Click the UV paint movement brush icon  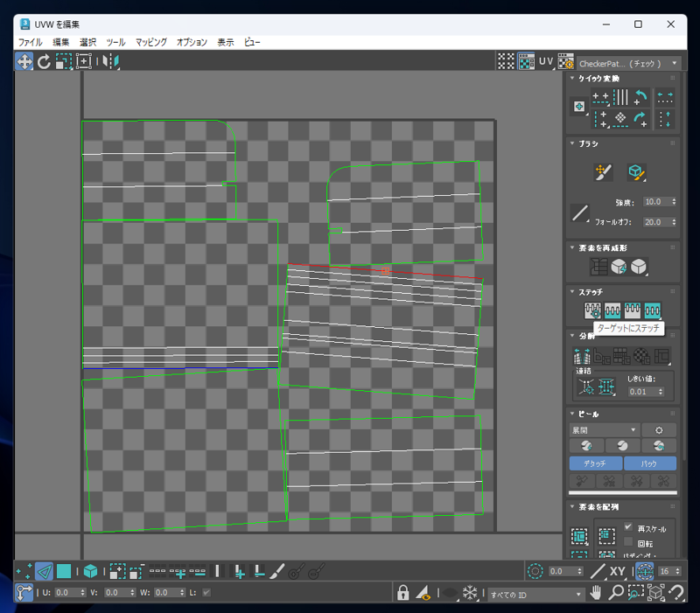603,172
